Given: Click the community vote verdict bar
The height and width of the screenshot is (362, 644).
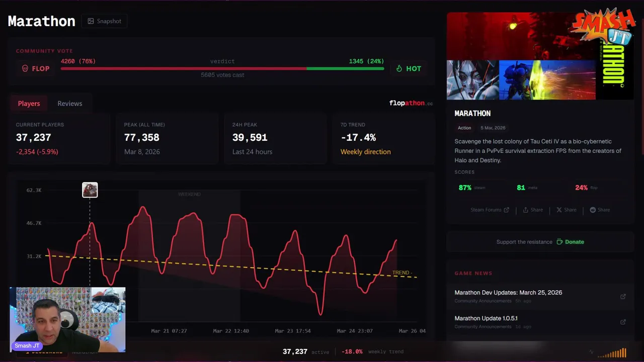Looking at the screenshot, I should tap(222, 68).
